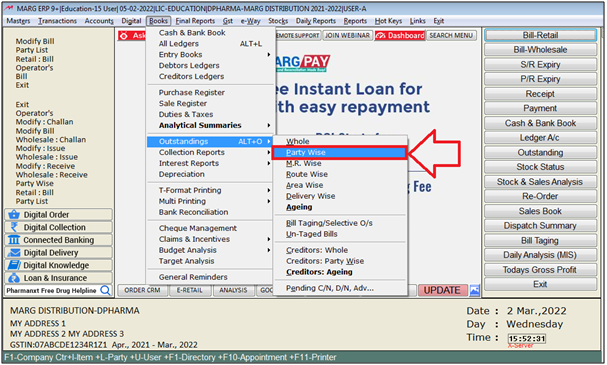Viewport: 607px width, 365px height.
Task: Choose Ageing from Outstandings submenu
Action: pyautogui.click(x=299, y=207)
